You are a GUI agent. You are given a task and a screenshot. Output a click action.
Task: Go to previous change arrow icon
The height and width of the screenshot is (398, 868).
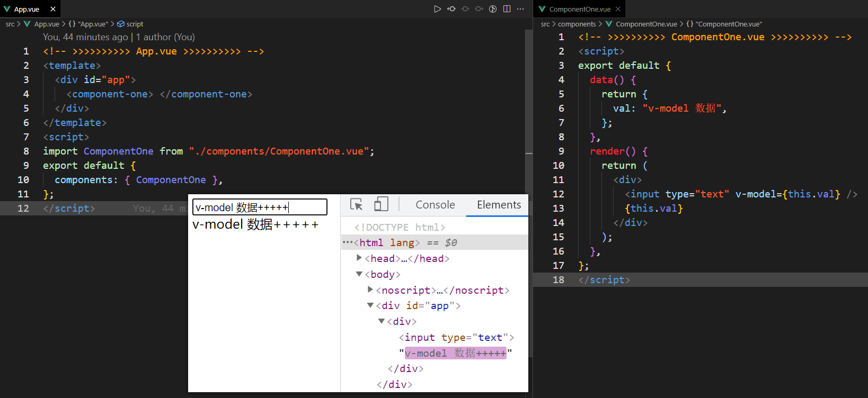pos(451,9)
